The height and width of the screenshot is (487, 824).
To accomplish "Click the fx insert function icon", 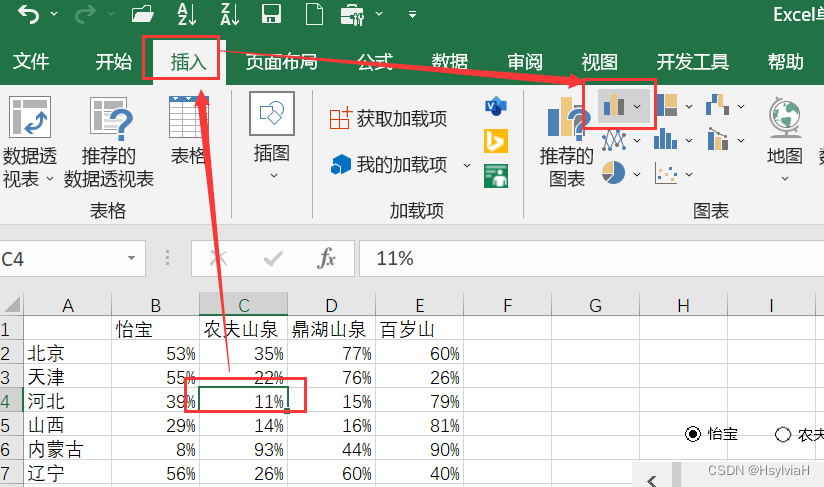I will coord(326,258).
